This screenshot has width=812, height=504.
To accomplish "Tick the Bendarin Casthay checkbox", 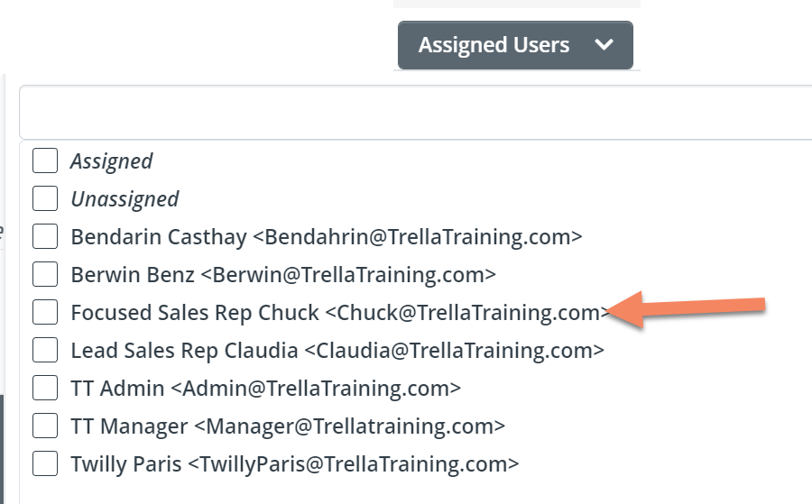I will click(x=45, y=236).
